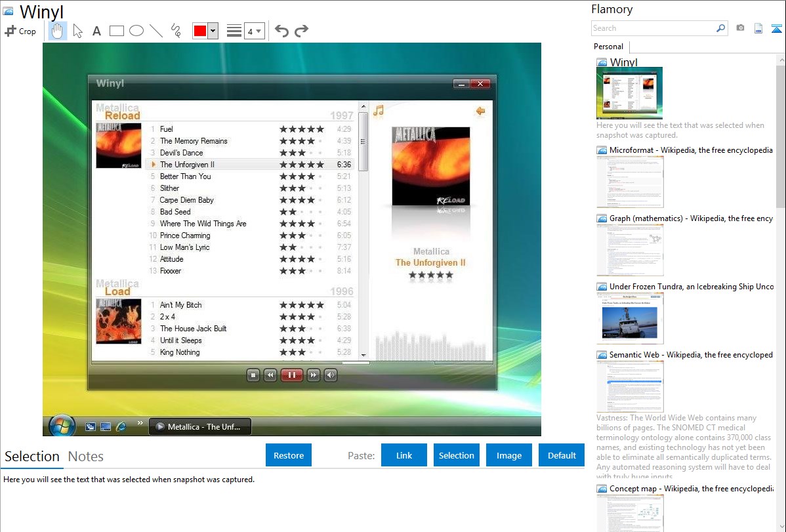Open Semantic Web snapshot title
The image size is (786, 532).
point(691,354)
